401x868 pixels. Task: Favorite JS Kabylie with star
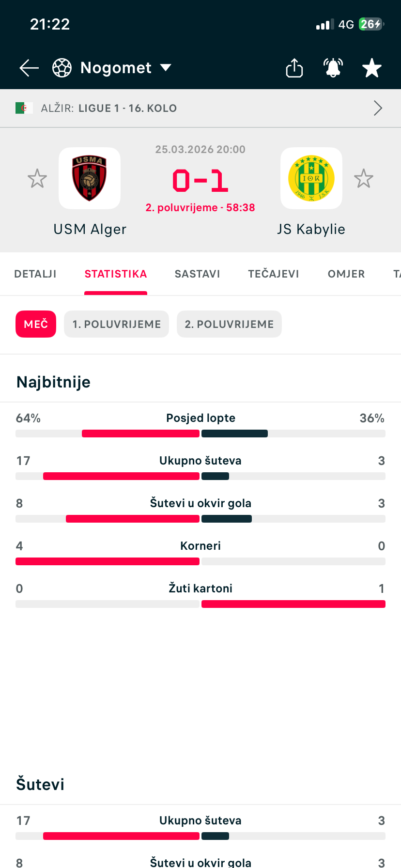(x=364, y=179)
